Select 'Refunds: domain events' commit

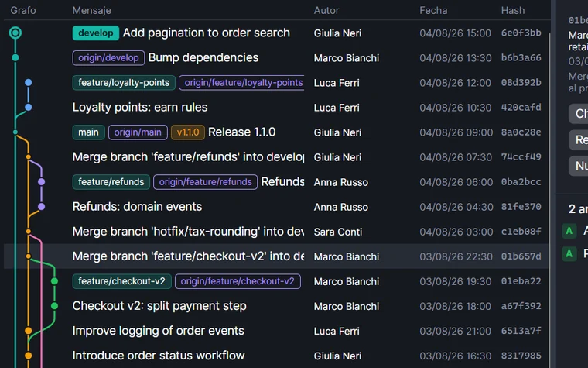[x=137, y=207]
